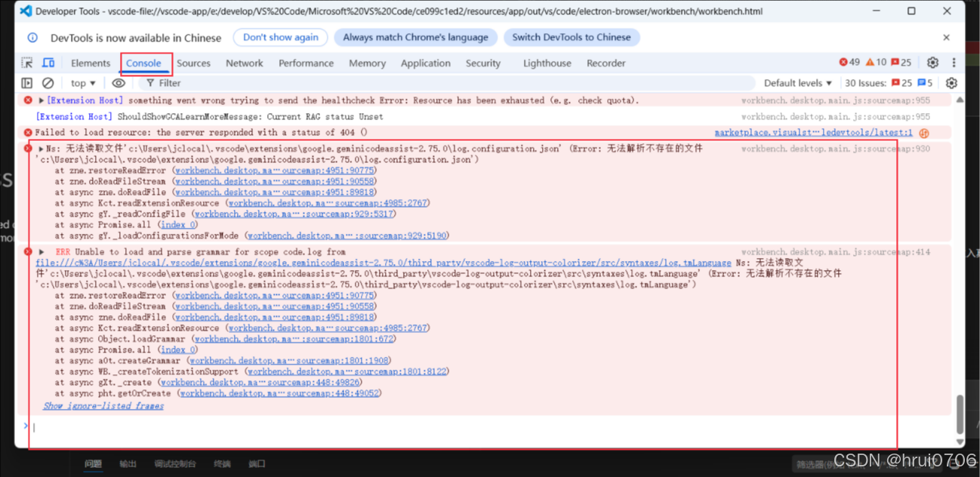Click error icon on 404 resource message
This screenshot has height=477, width=980.
pyautogui.click(x=28, y=133)
